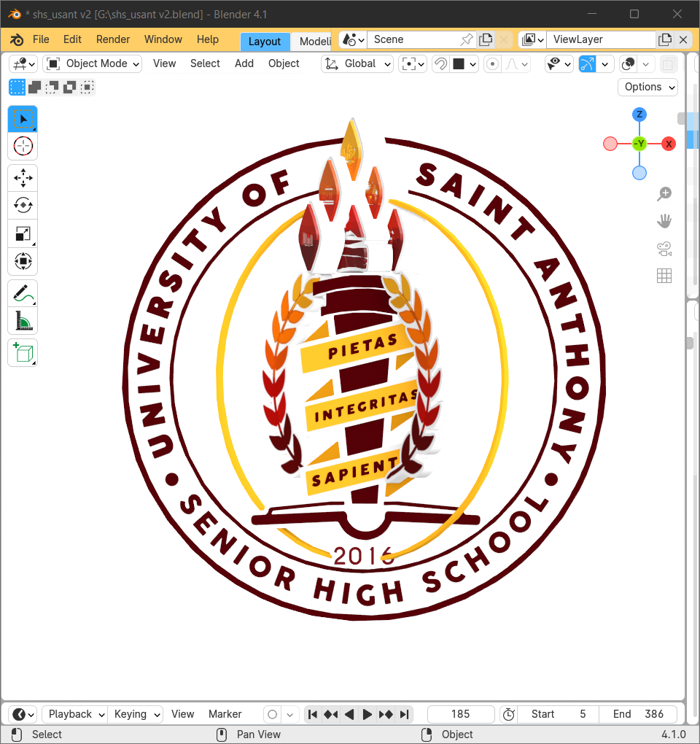Toggle snapping magnet

pyautogui.click(x=440, y=63)
